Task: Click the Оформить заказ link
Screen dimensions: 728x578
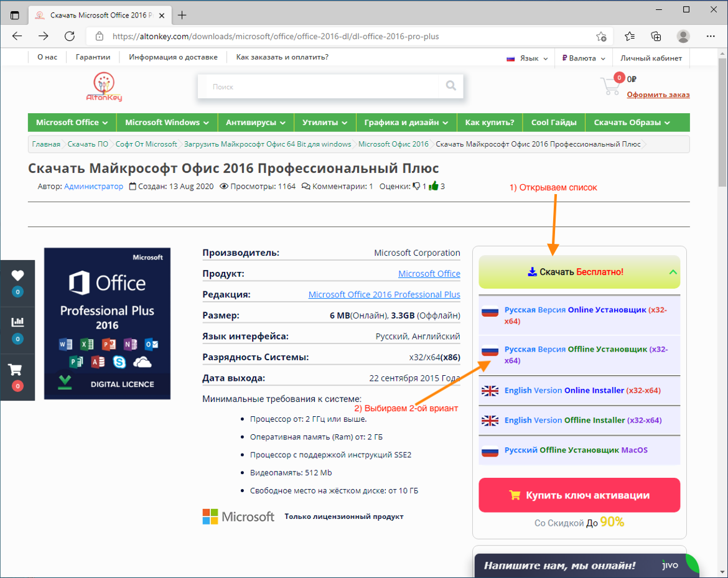Action: [x=658, y=95]
